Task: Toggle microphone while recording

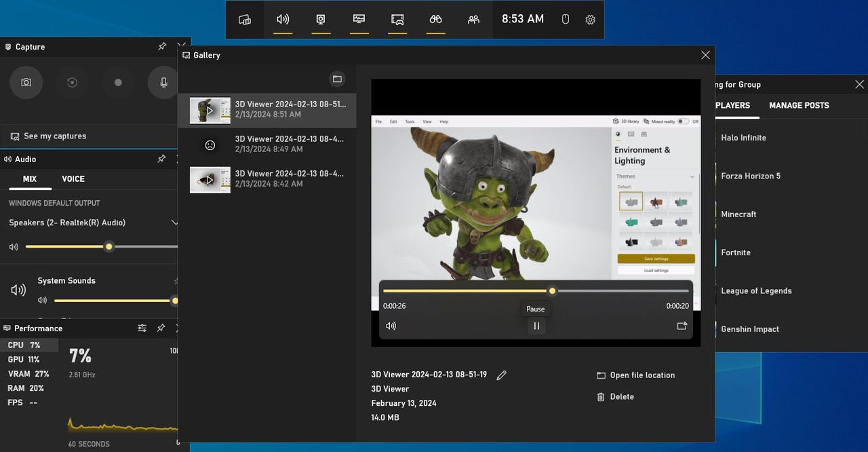Action: click(x=163, y=82)
